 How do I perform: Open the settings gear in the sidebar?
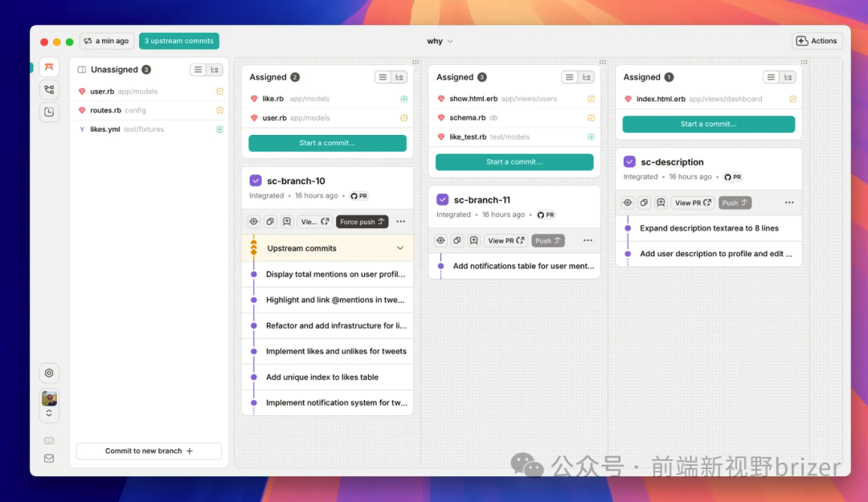click(x=49, y=373)
